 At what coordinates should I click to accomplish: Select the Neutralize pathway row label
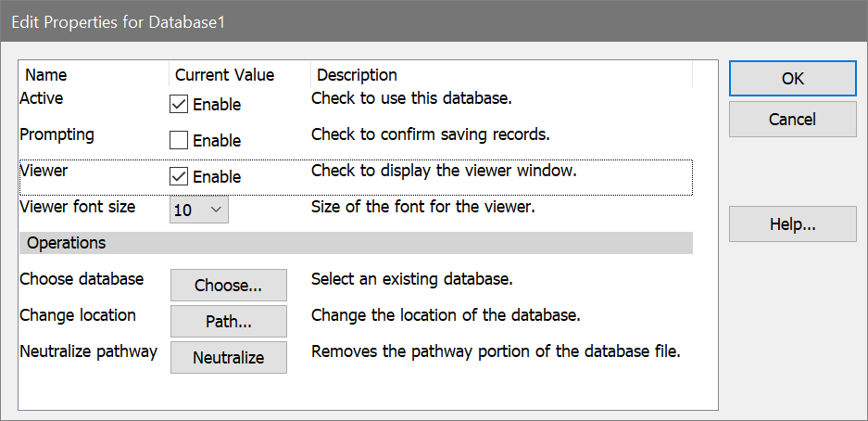88,351
